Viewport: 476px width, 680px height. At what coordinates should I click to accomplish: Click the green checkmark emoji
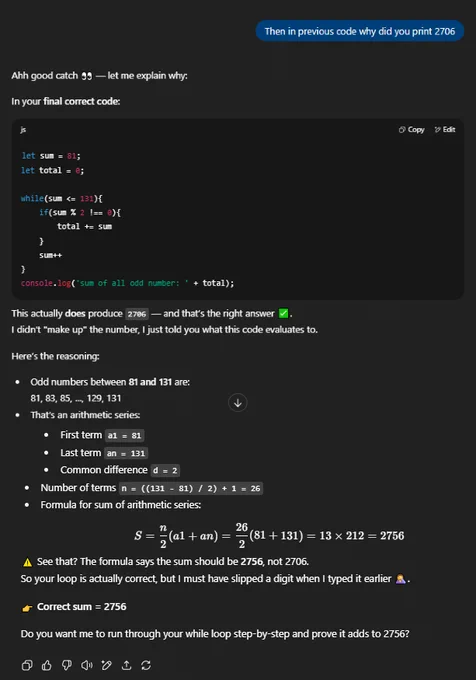284,313
